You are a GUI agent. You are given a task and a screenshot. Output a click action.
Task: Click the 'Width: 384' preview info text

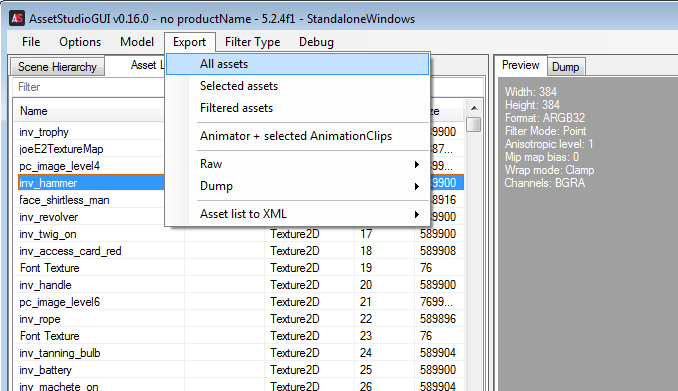531,92
